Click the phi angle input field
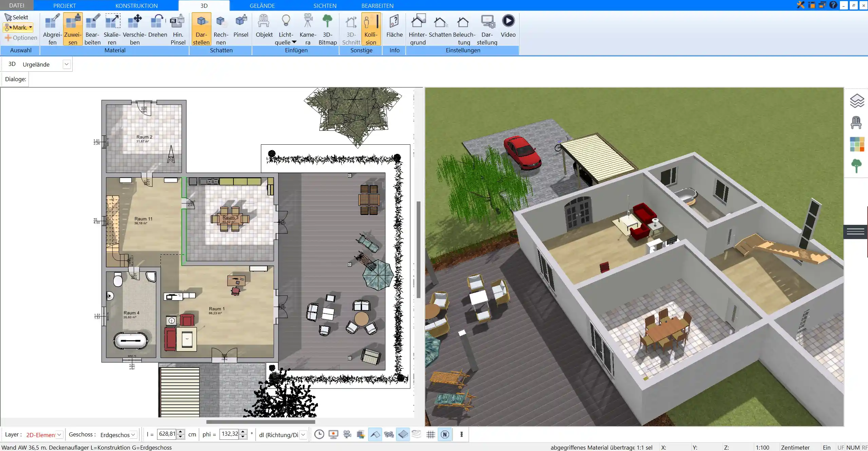This screenshot has height=451, width=868. click(x=229, y=434)
